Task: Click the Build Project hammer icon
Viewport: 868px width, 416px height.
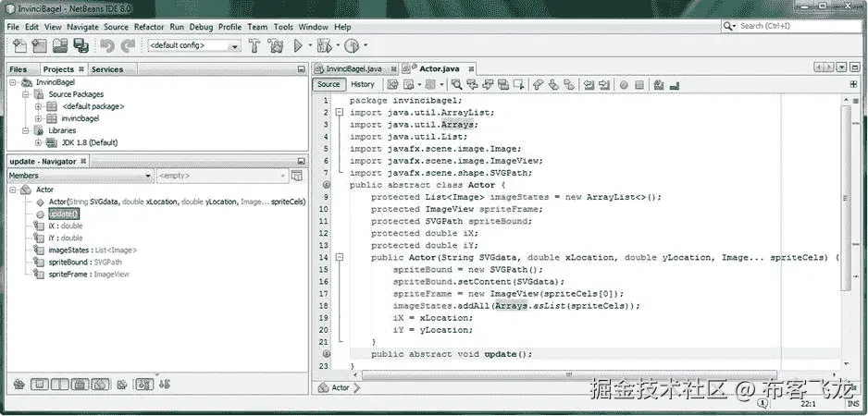Action: [x=254, y=46]
